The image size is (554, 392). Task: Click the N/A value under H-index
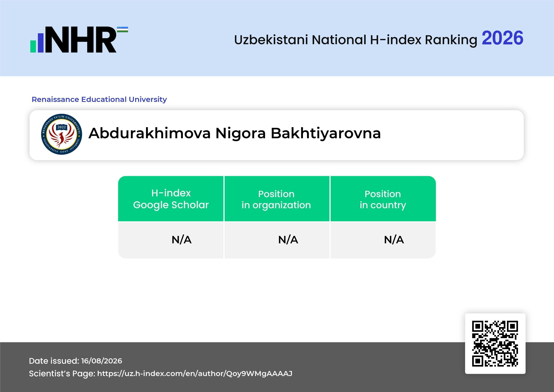tap(181, 240)
